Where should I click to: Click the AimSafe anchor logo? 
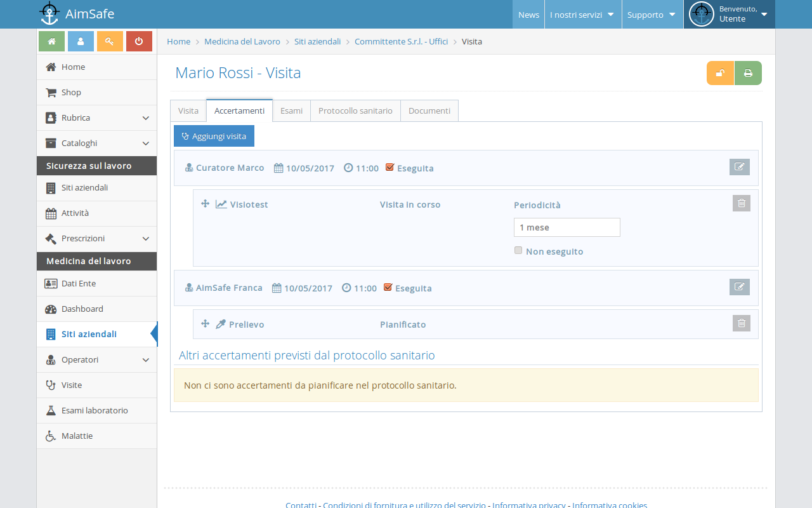49,13
